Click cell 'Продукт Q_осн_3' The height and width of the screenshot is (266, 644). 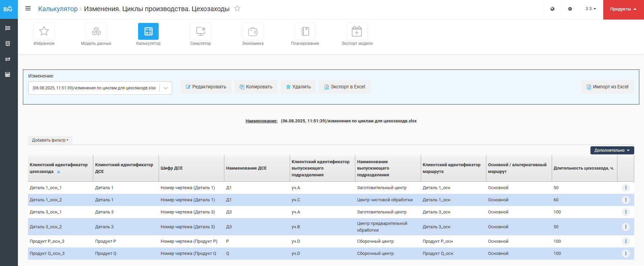point(47,254)
